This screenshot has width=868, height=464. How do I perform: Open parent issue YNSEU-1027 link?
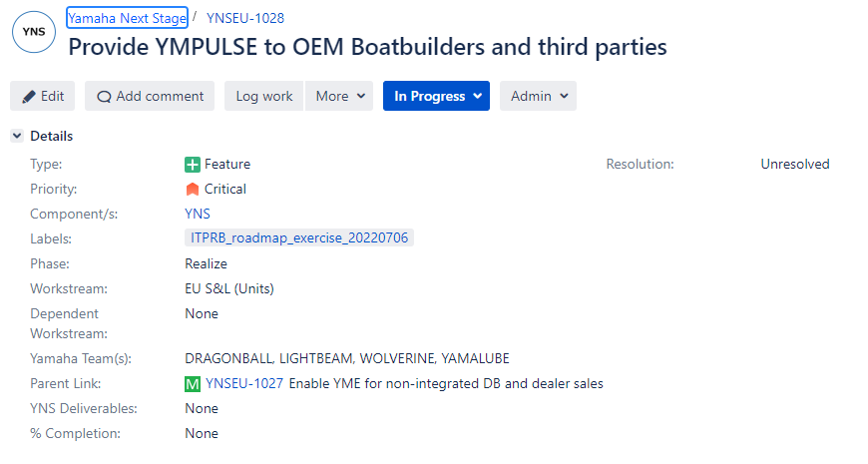(x=244, y=383)
